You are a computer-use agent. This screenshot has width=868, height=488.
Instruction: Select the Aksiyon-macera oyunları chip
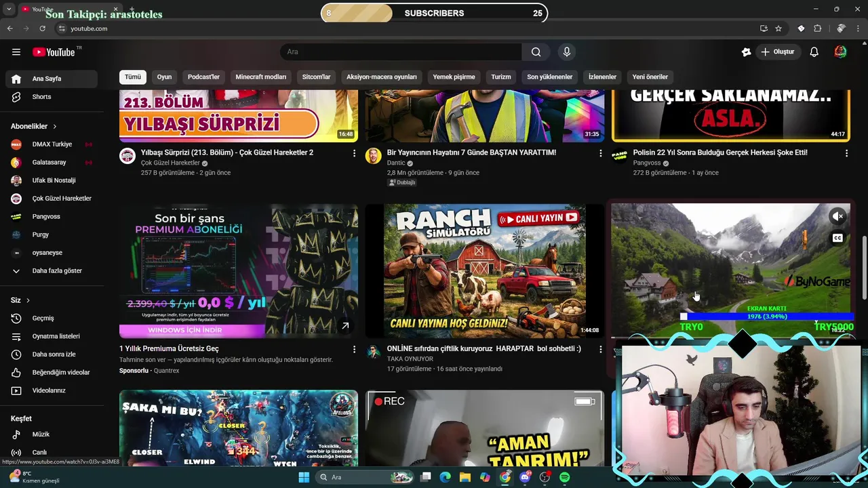click(382, 77)
